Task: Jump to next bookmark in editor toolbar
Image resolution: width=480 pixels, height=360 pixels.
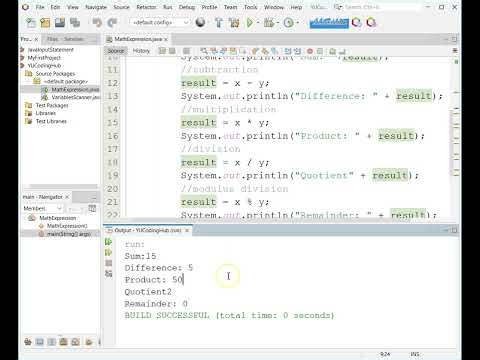Action: pyautogui.click(x=264, y=51)
